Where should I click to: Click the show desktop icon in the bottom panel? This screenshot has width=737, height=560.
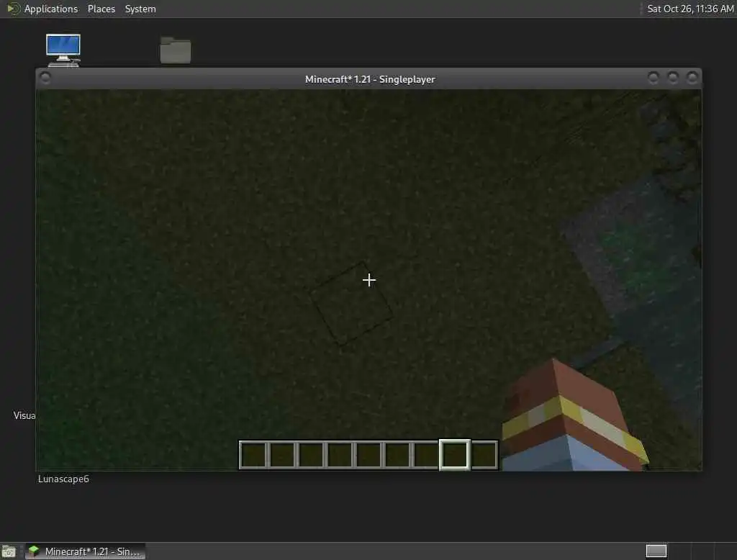tap(9, 551)
